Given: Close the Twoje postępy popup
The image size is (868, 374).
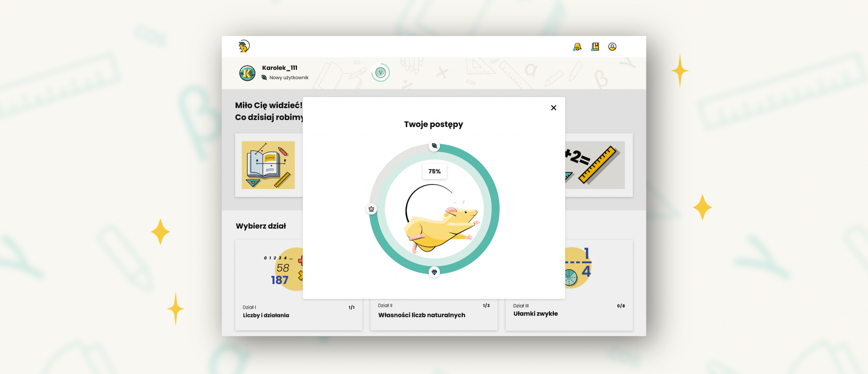Looking at the screenshot, I should [x=553, y=108].
